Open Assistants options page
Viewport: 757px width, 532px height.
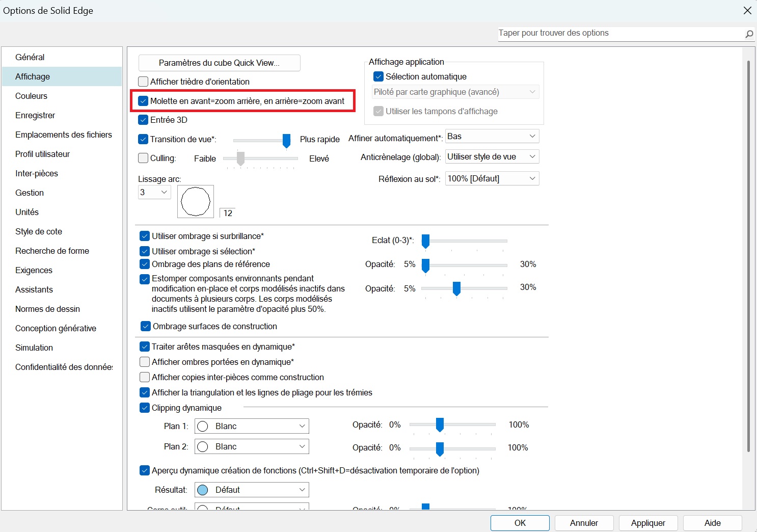pos(62,289)
